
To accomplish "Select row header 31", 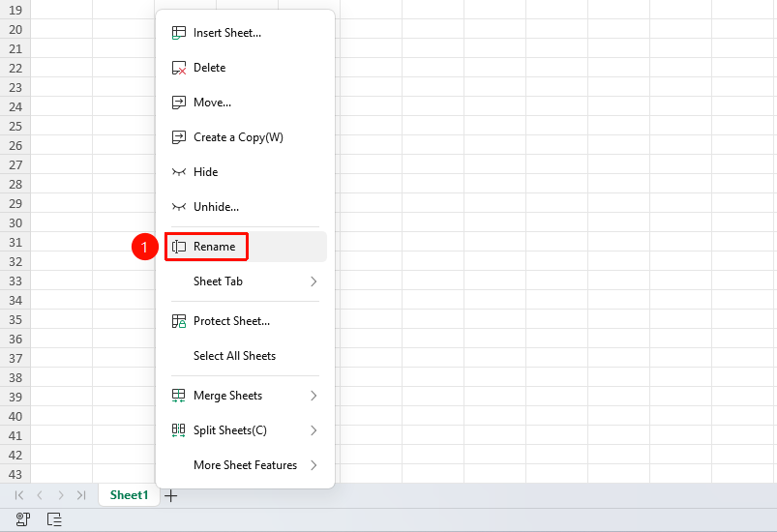I will coord(15,242).
